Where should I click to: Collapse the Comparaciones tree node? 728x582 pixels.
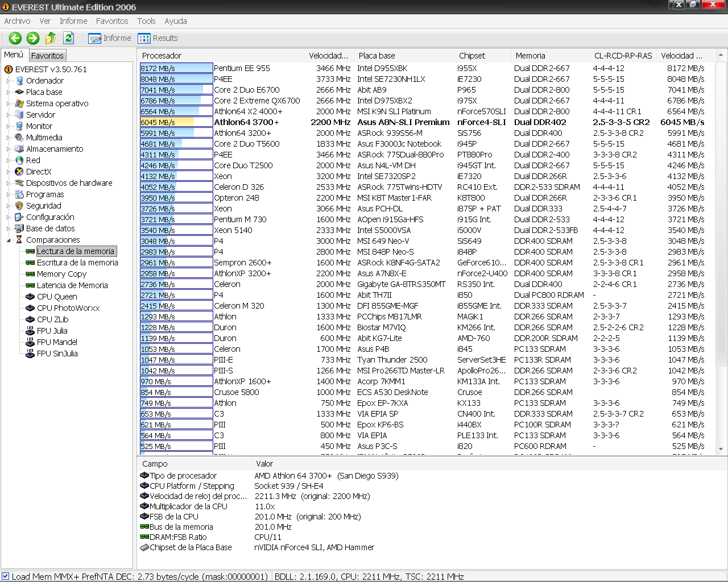9,240
